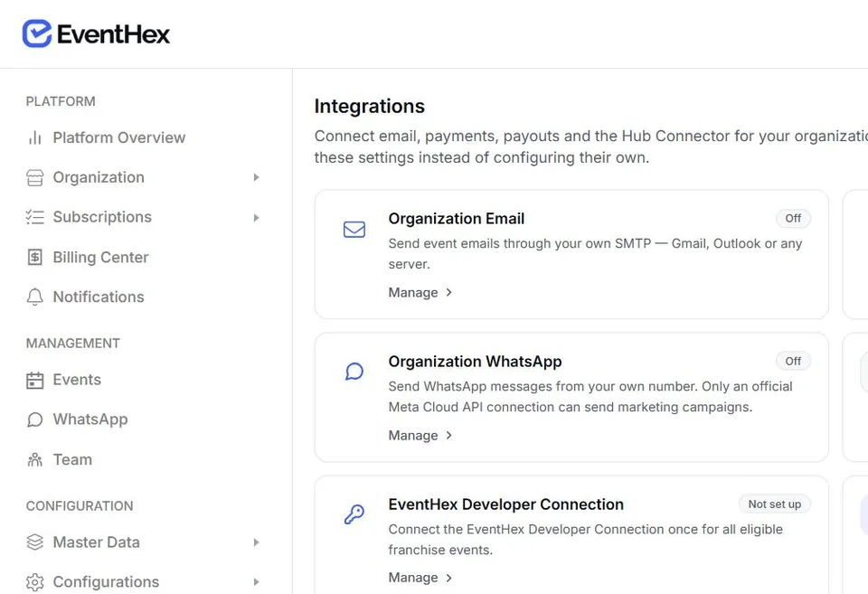Click the envelope icon on Organization Email card

354,229
